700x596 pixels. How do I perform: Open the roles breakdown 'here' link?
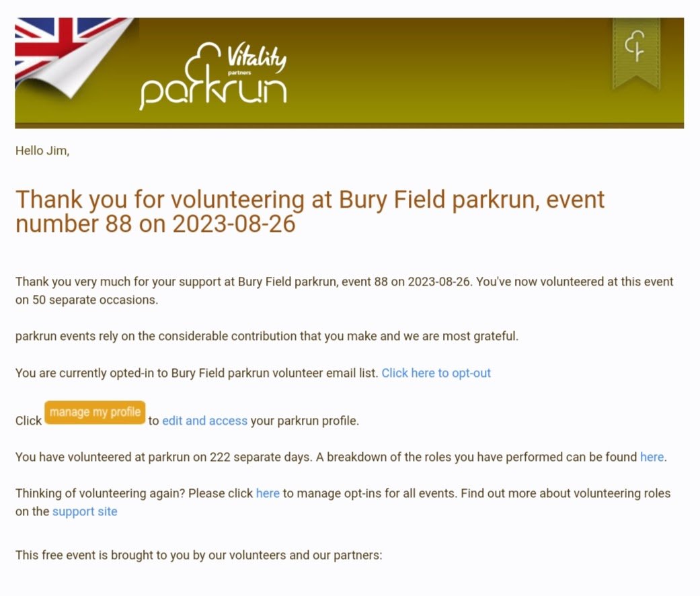pos(652,457)
